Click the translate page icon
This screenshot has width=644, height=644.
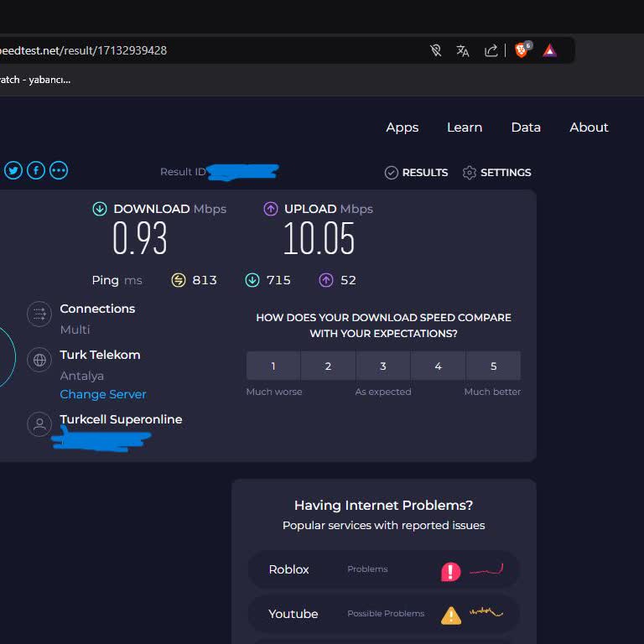[463, 50]
